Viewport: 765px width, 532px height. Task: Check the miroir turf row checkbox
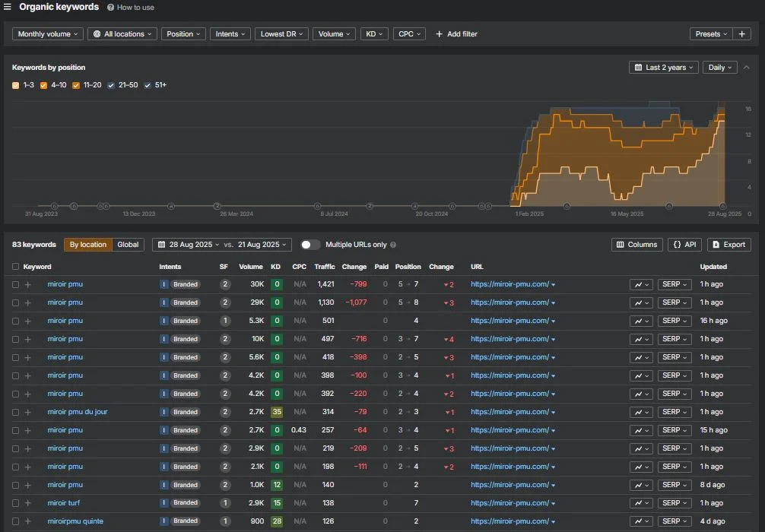[16, 503]
